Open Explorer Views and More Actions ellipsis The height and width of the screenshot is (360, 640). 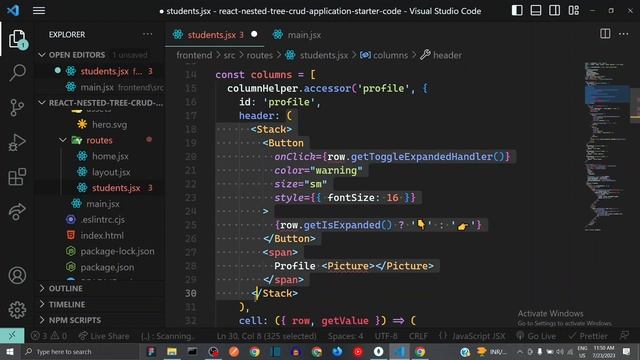(x=147, y=34)
